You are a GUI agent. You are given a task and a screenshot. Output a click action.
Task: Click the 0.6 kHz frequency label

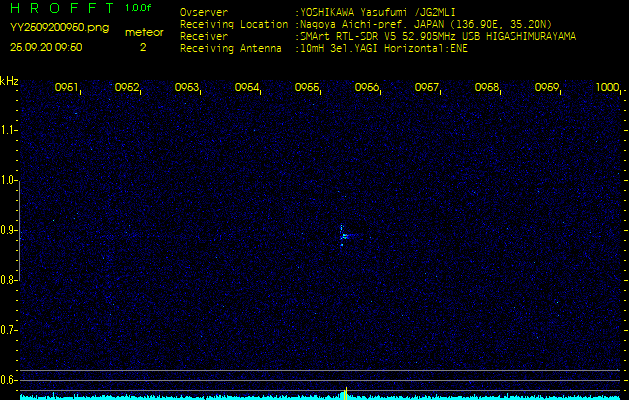pyautogui.click(x=8, y=380)
